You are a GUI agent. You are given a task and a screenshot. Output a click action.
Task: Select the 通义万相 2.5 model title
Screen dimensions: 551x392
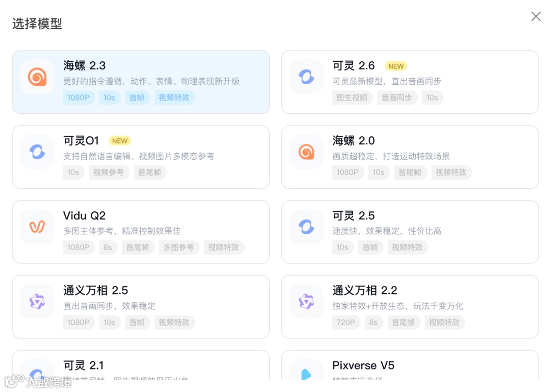tap(95, 290)
